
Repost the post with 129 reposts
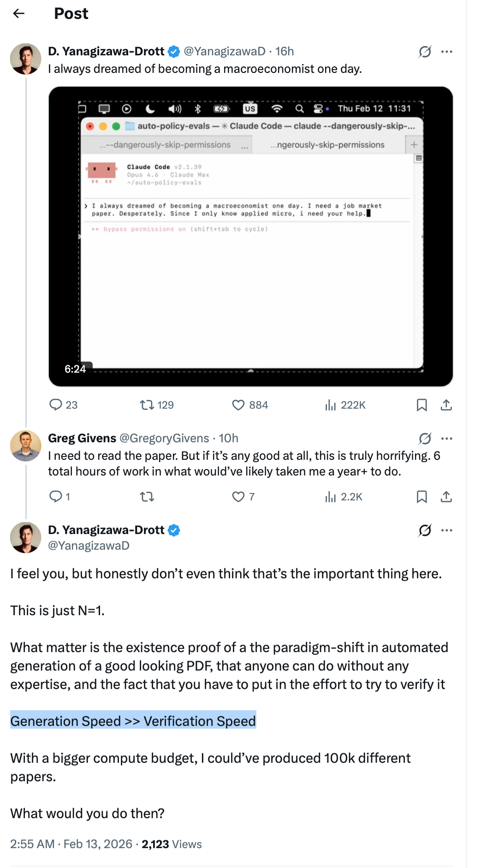click(x=147, y=405)
